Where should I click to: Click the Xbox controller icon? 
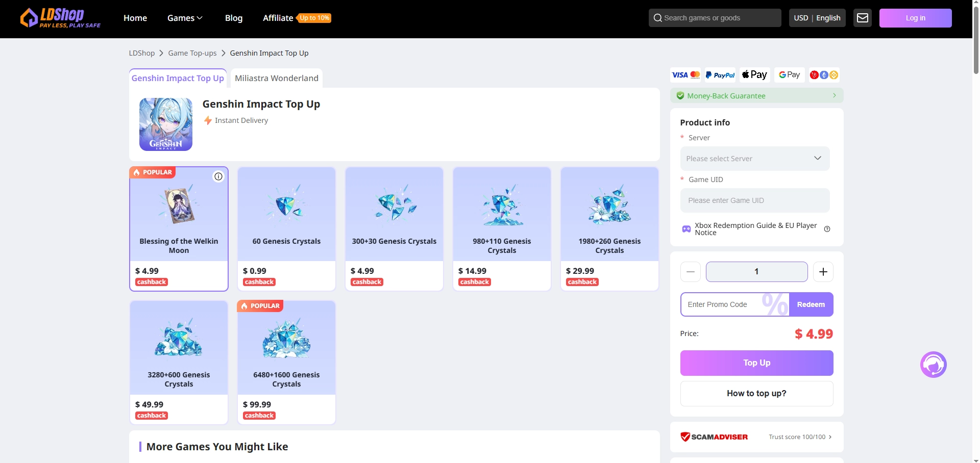click(687, 229)
